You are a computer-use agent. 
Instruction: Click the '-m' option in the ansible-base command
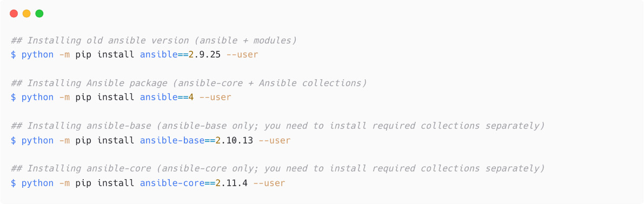click(x=64, y=140)
